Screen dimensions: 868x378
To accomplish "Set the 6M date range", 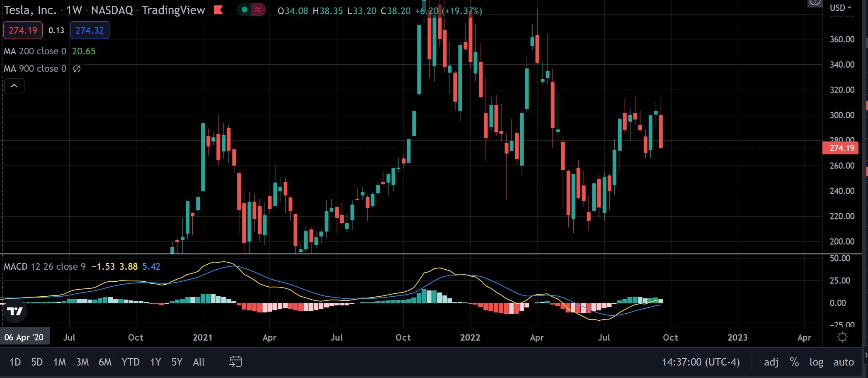I will tap(105, 362).
